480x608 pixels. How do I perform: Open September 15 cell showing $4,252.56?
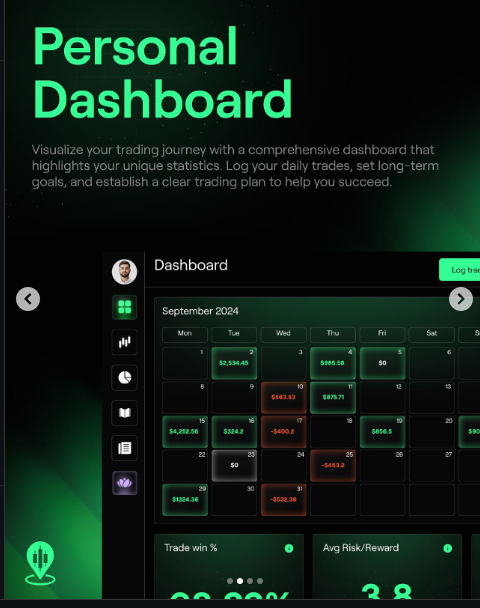tap(185, 432)
